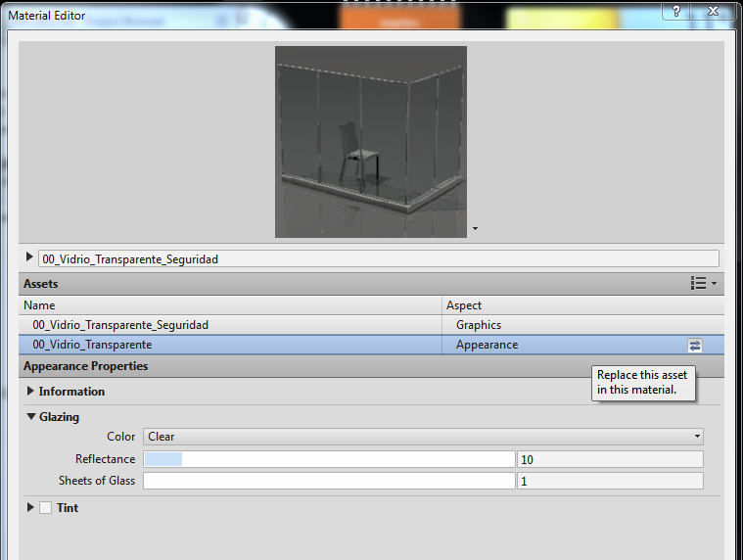Click the Name column header
The width and height of the screenshot is (743, 560).
pyautogui.click(x=230, y=305)
